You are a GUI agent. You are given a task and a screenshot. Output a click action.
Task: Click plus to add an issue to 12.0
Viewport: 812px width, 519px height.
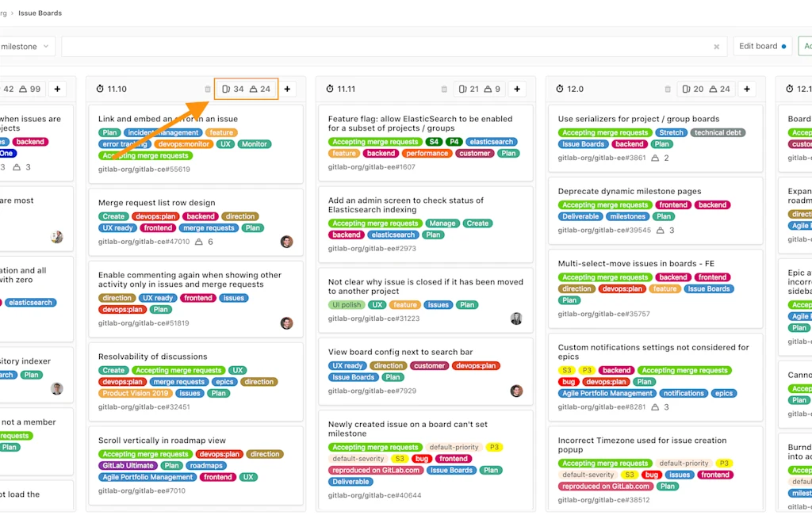click(746, 89)
